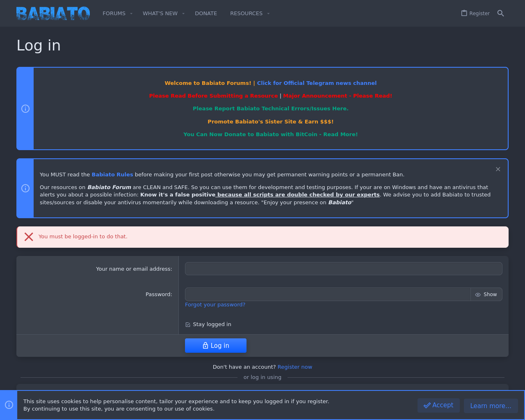Viewport: 525px width, 420px height.
Task: Click the 'You must be logged-in' message
Action: pos(83,237)
